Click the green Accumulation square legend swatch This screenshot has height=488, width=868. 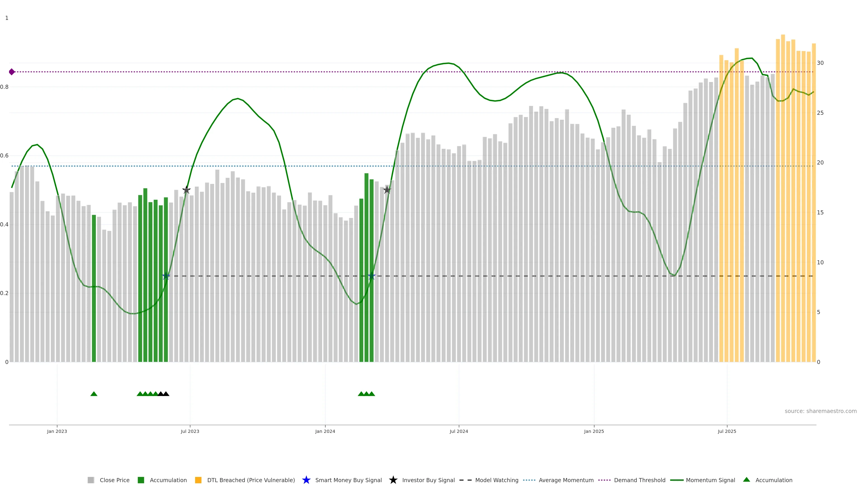[x=141, y=480]
